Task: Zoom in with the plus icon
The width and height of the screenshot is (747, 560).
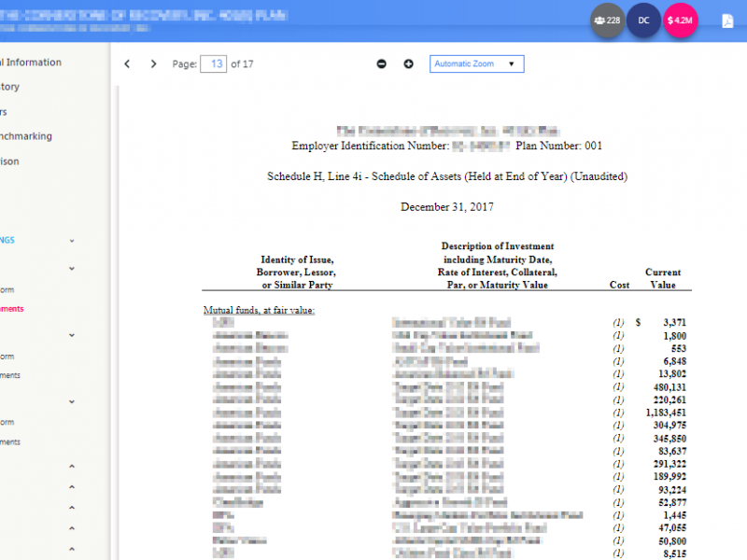Action: tap(408, 64)
